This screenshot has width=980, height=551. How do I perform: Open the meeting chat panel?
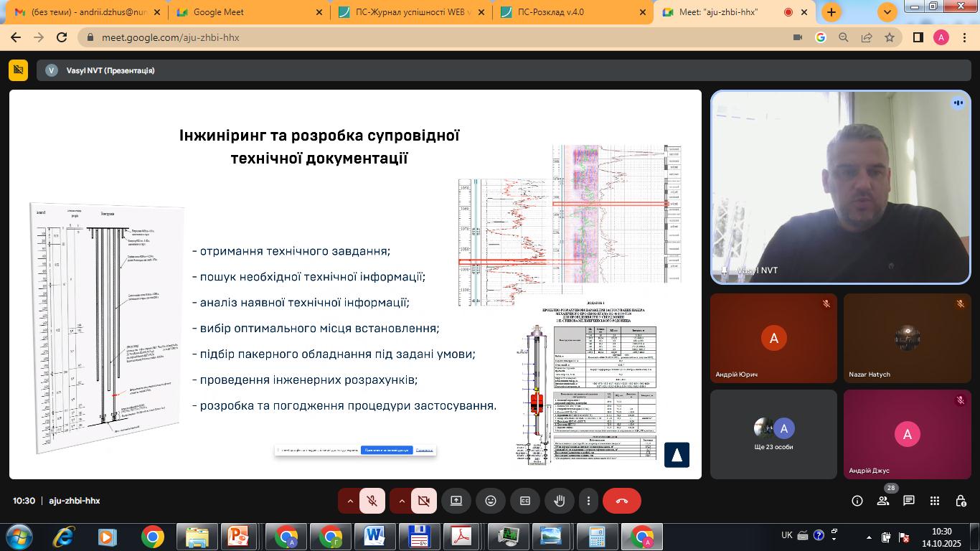909,501
